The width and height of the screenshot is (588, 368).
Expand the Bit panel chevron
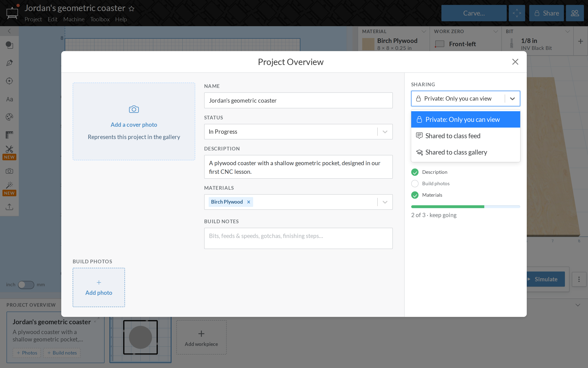[568, 31]
